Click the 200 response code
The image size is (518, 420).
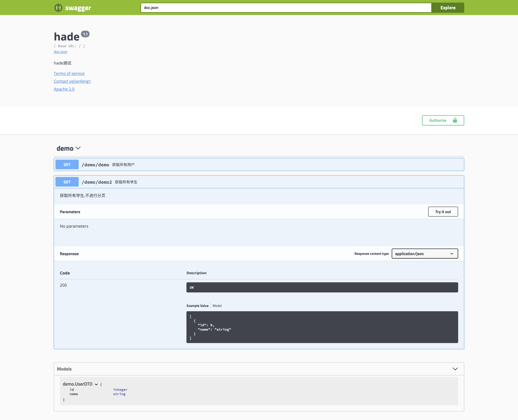[63, 285]
